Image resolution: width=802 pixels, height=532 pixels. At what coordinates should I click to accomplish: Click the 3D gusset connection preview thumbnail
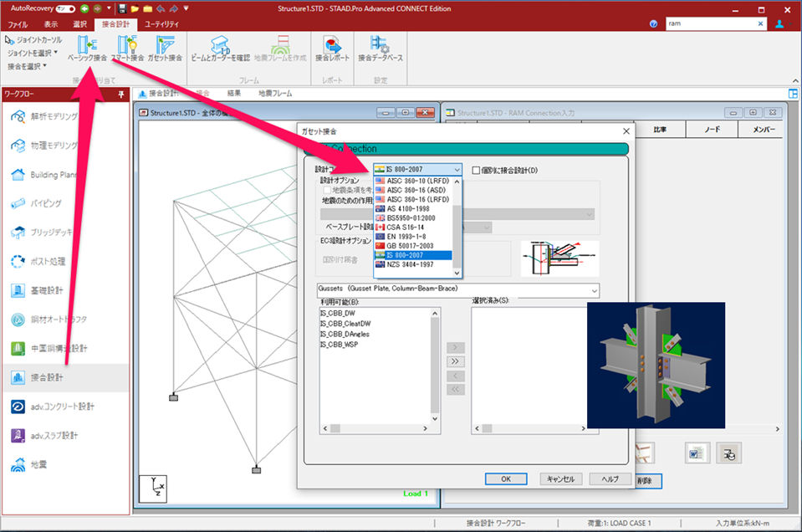pos(656,366)
